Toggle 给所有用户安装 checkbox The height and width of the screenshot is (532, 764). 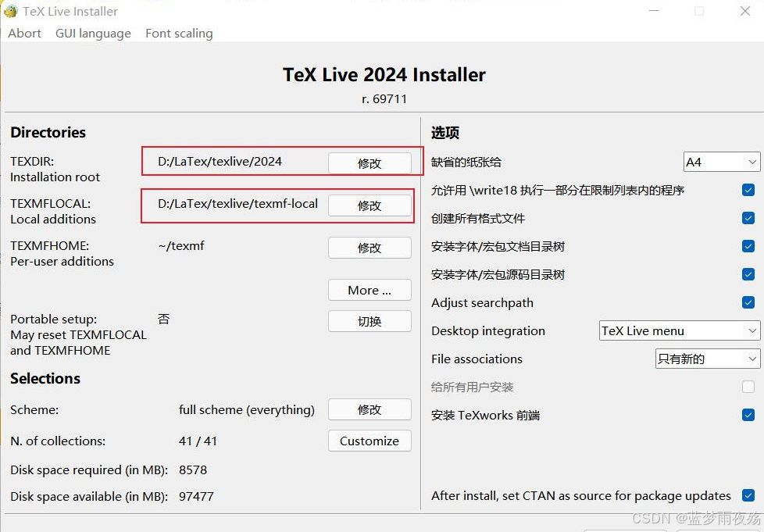(x=748, y=387)
